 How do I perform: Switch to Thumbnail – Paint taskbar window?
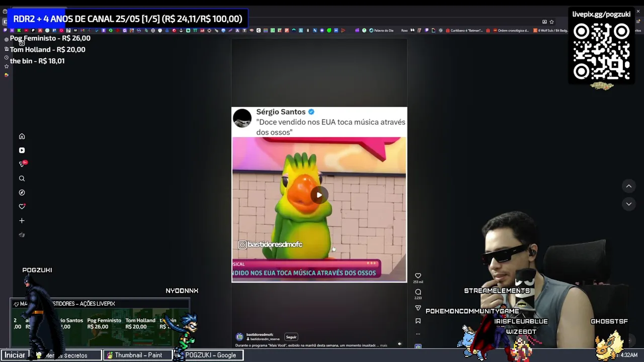click(138, 355)
